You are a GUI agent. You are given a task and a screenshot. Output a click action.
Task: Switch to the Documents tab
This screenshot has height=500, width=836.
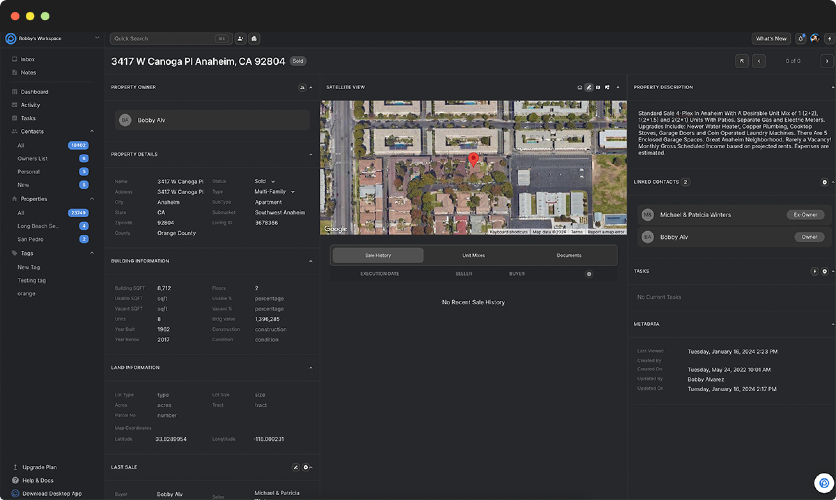pos(568,255)
